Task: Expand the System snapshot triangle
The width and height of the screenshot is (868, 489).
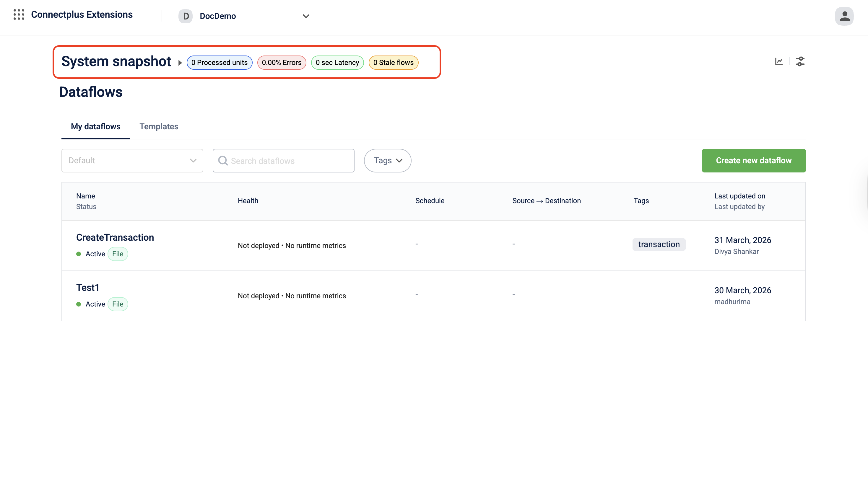Action: [x=180, y=63]
